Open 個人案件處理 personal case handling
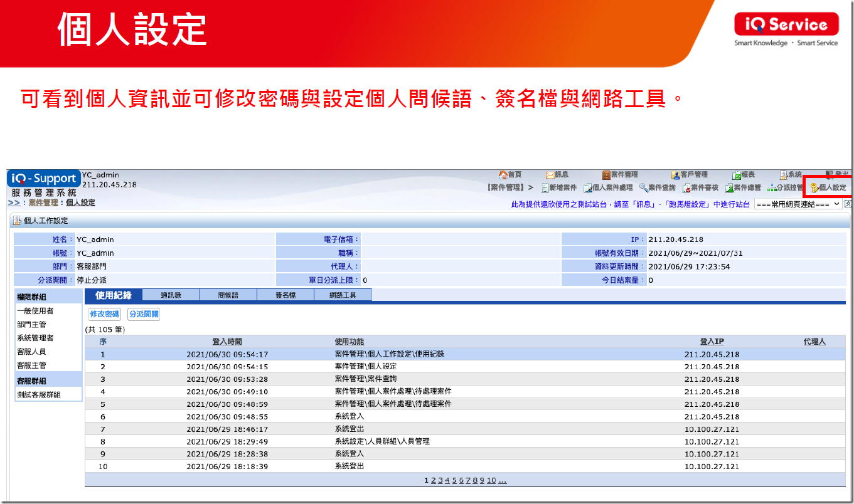Image resolution: width=854 pixels, height=504 pixels. coord(608,187)
